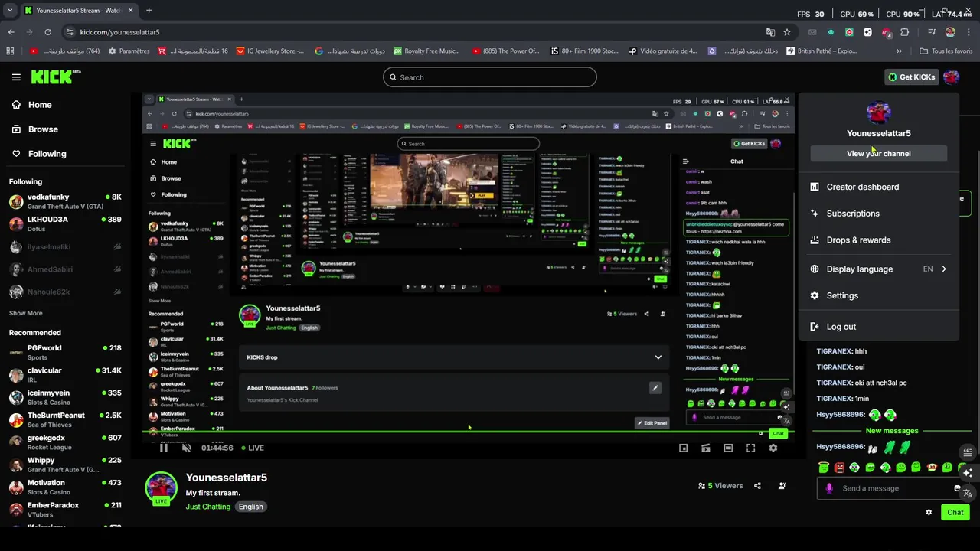This screenshot has height=551, width=980.
Task: Open clavicular recommended channel
Action: point(64,375)
